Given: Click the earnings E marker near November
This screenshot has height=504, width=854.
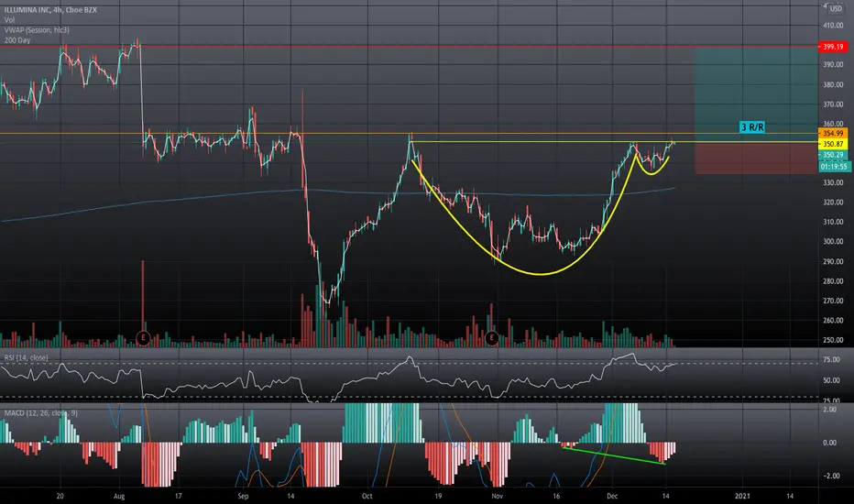Looking at the screenshot, I should point(492,338).
